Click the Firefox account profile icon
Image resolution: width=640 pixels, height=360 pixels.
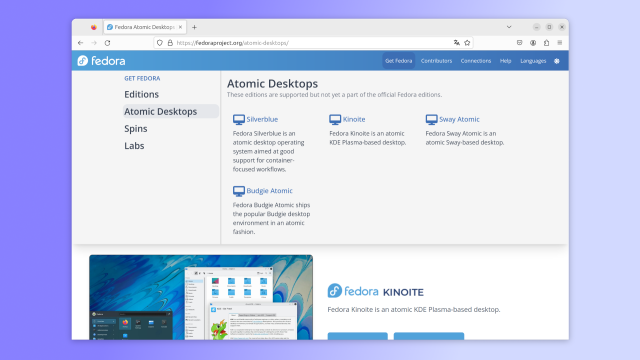[x=533, y=43]
